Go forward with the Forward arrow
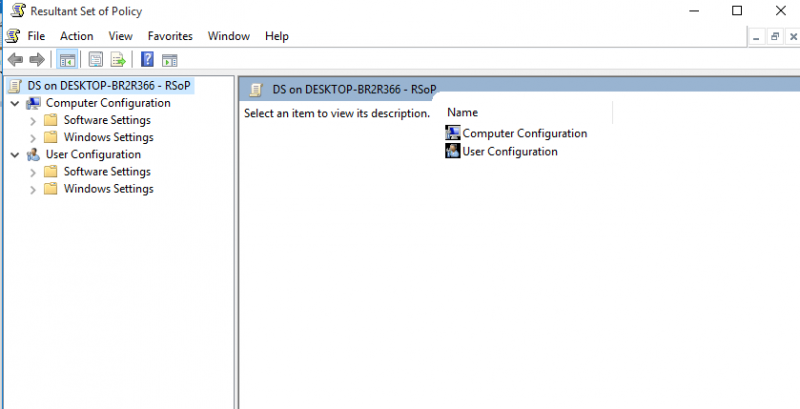 [x=37, y=60]
